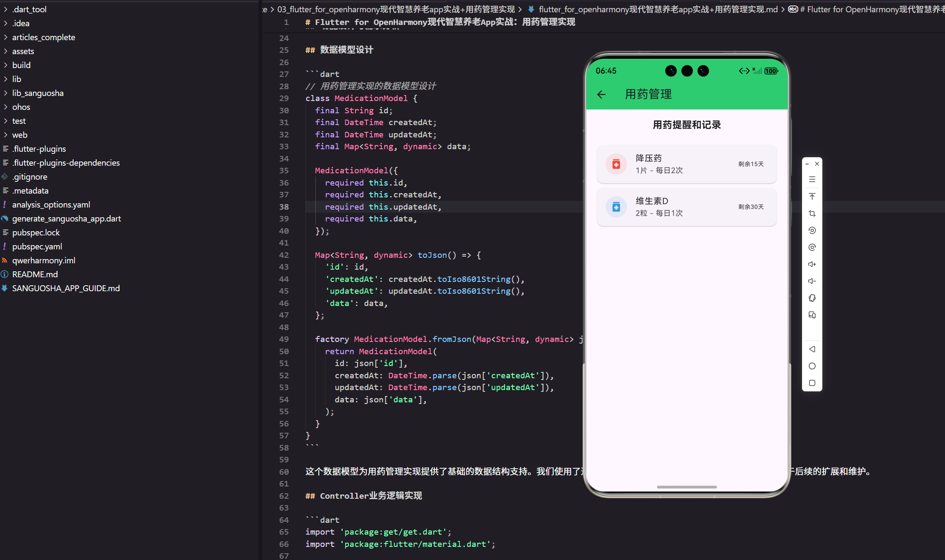This screenshot has height=560, width=945.
Task: Open generate_sanguosha_app.dart file
Action: (66, 219)
